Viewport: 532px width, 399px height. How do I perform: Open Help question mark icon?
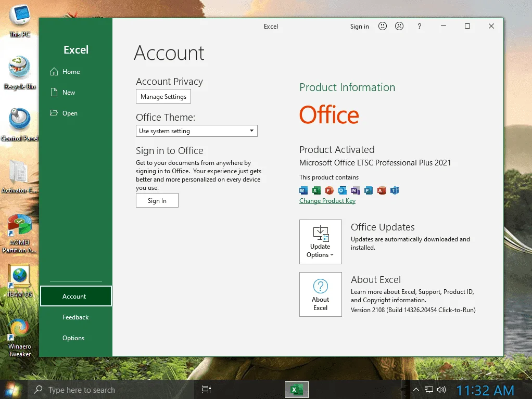[x=420, y=26]
